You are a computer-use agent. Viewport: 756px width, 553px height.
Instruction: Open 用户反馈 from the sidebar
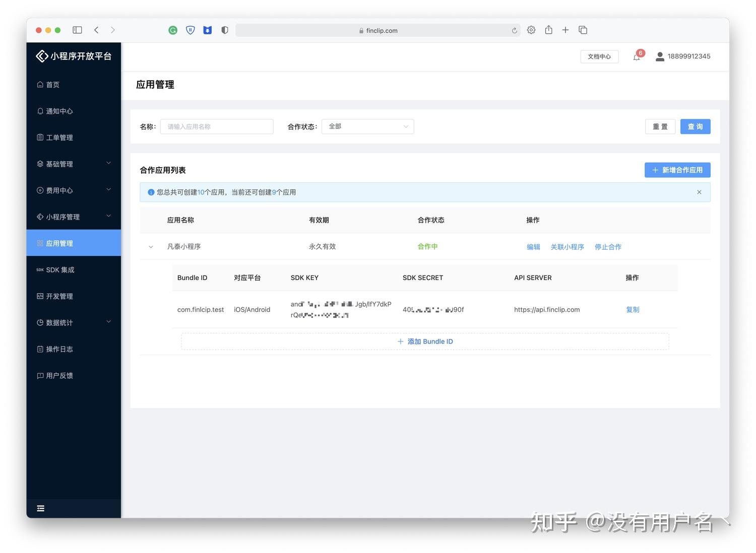pyautogui.click(x=59, y=375)
